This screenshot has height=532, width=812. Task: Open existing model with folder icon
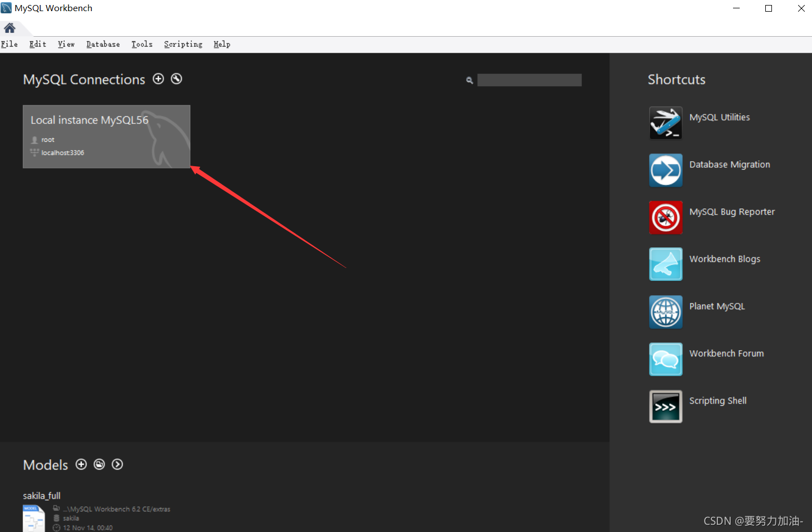click(x=99, y=464)
